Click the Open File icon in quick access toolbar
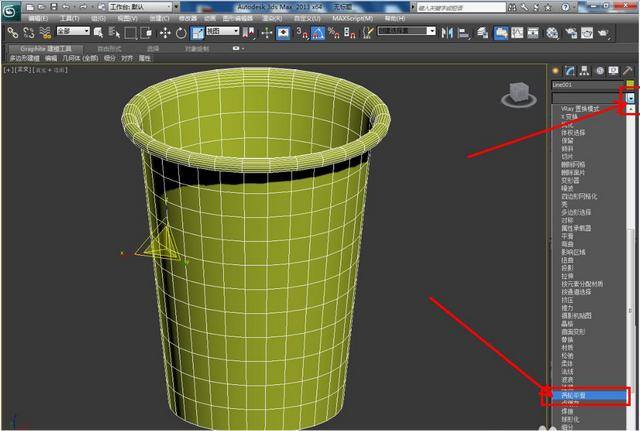Image resolution: width=640 pixels, height=431 pixels. 42,7
